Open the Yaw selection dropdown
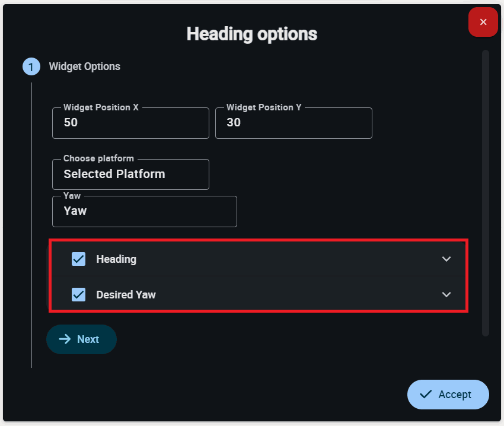The width and height of the screenshot is (504, 426). pyautogui.click(x=144, y=211)
